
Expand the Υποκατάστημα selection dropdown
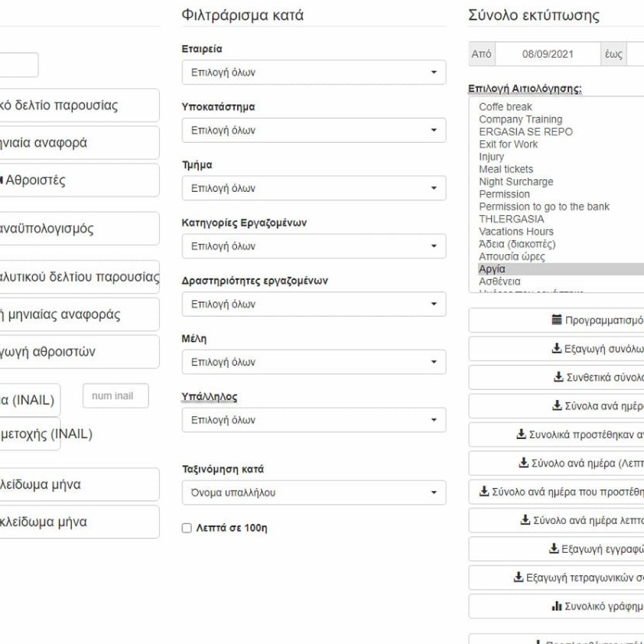coord(314,130)
